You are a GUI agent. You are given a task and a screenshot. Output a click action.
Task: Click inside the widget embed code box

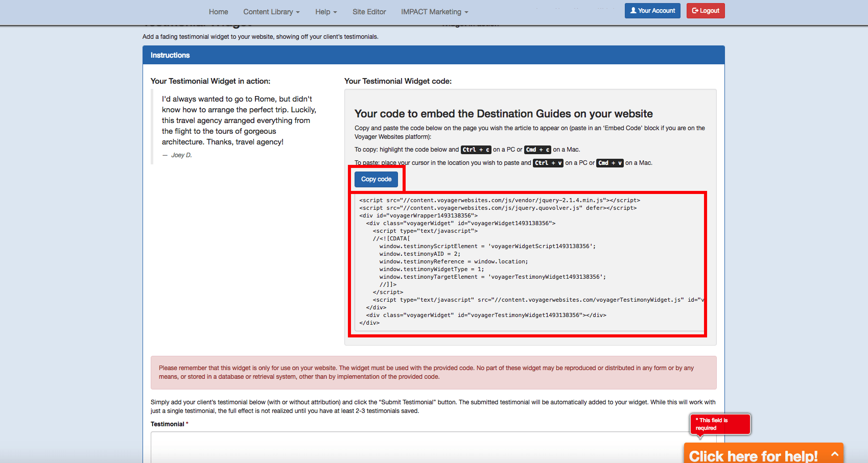529,262
